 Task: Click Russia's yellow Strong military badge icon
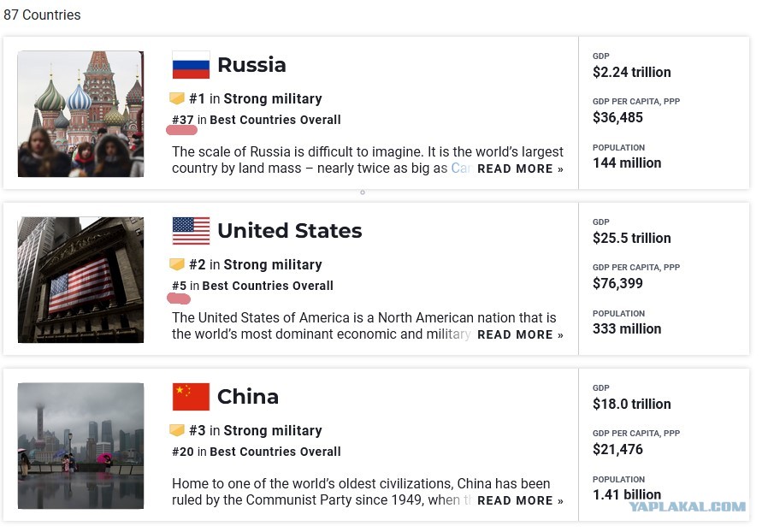click(177, 98)
